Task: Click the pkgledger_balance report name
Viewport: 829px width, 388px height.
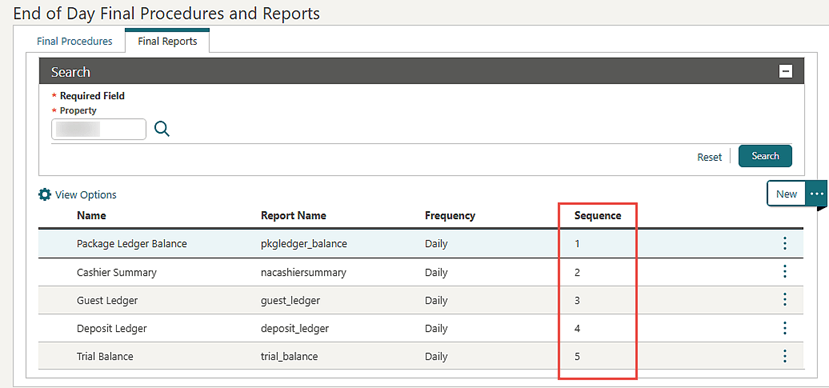Action: pos(304,244)
